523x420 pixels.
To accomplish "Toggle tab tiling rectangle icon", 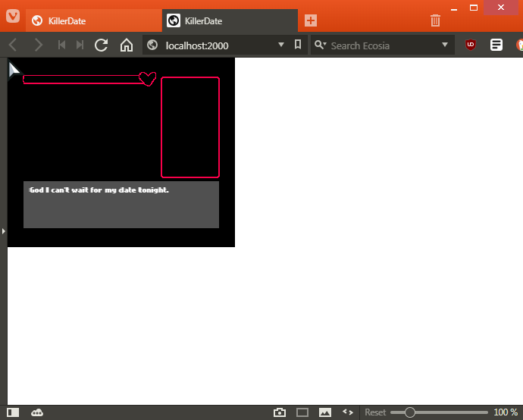I will pyautogui.click(x=302, y=412).
